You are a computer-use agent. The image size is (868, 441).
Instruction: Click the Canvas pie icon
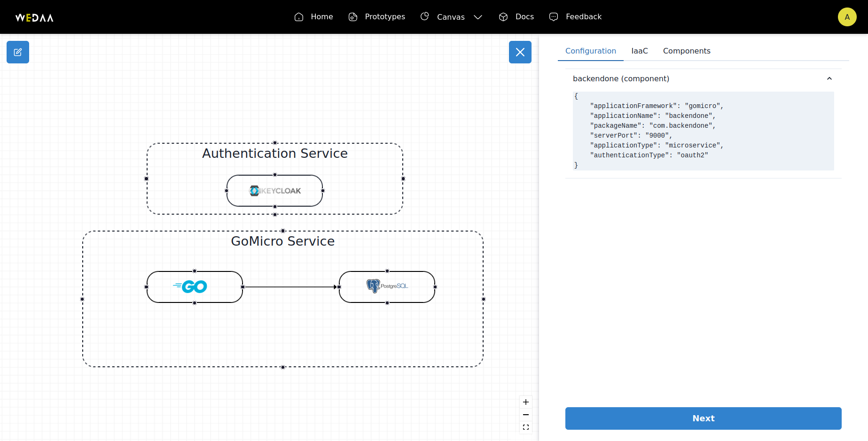(x=425, y=16)
